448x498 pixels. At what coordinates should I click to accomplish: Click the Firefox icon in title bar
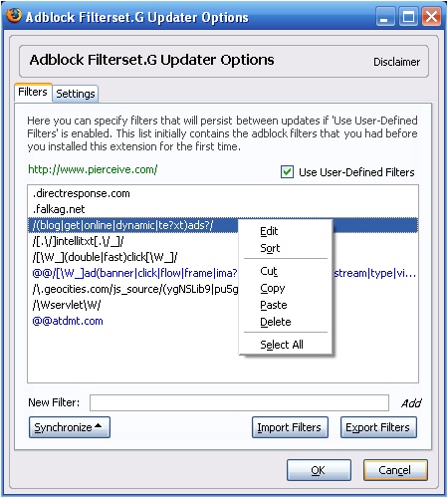[x=14, y=16]
